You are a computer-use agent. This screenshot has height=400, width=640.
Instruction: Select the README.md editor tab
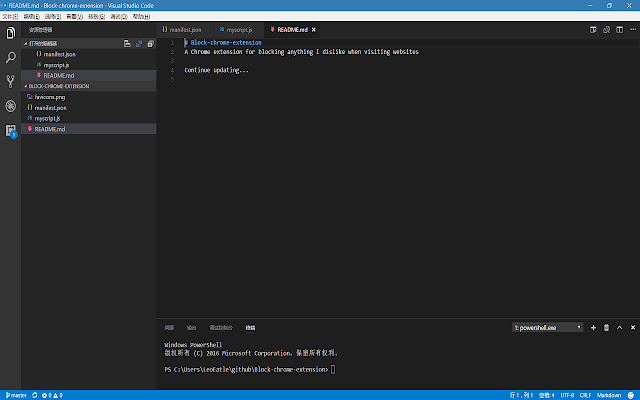pyautogui.click(x=292, y=30)
